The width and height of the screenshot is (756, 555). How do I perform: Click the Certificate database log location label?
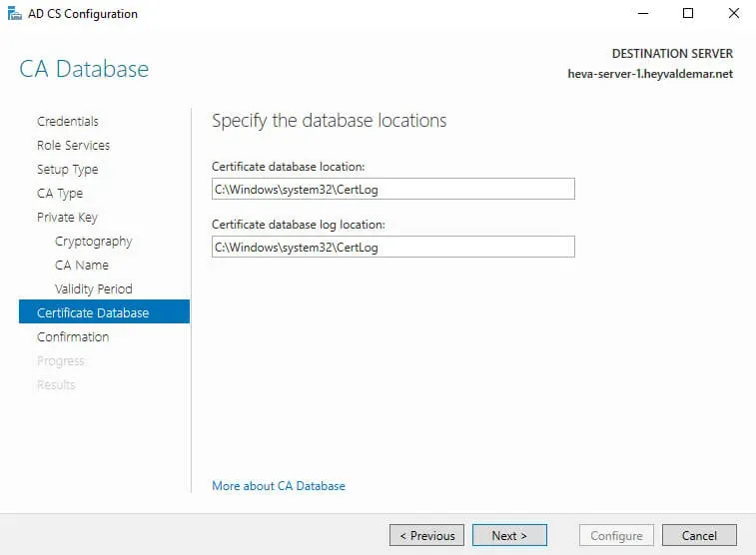pyautogui.click(x=299, y=225)
